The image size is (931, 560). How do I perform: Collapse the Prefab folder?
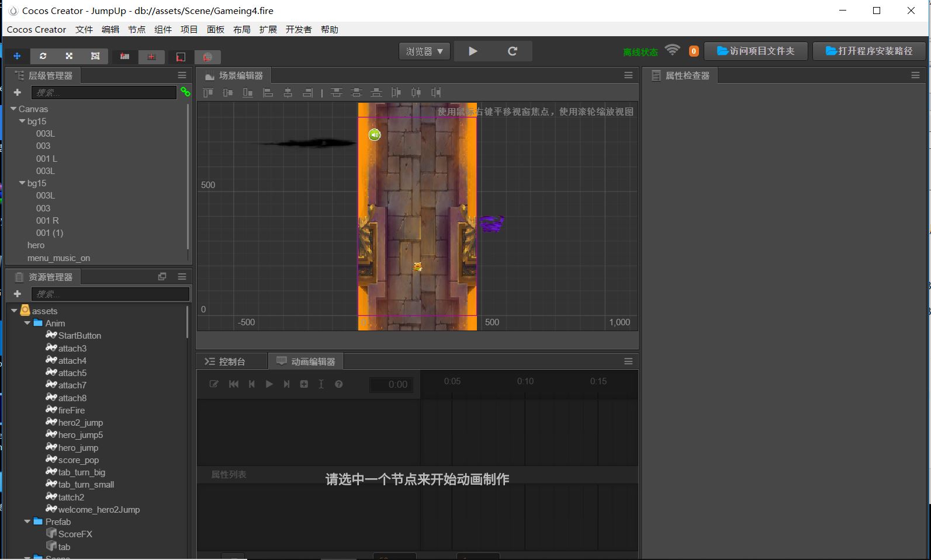click(x=27, y=521)
